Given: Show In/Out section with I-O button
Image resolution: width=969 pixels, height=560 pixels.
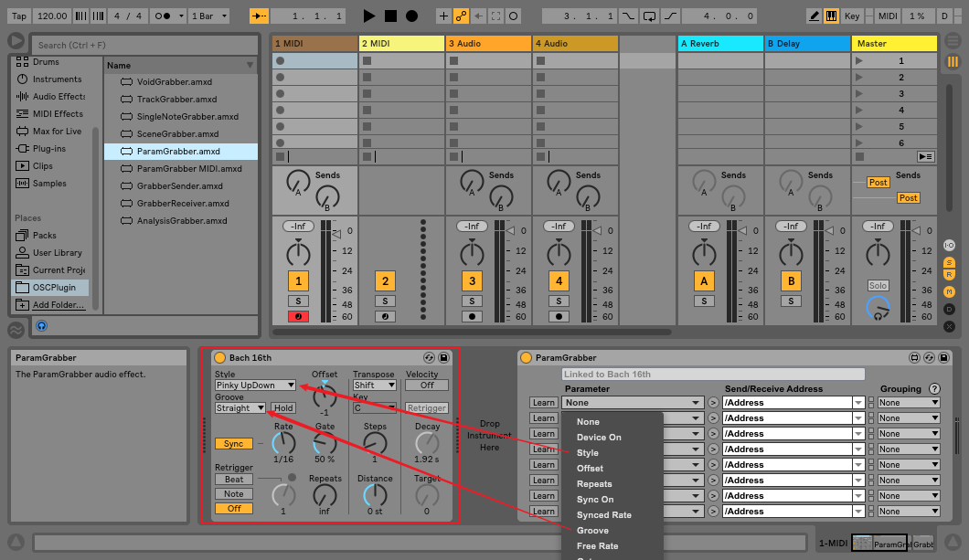Looking at the screenshot, I should (x=950, y=245).
